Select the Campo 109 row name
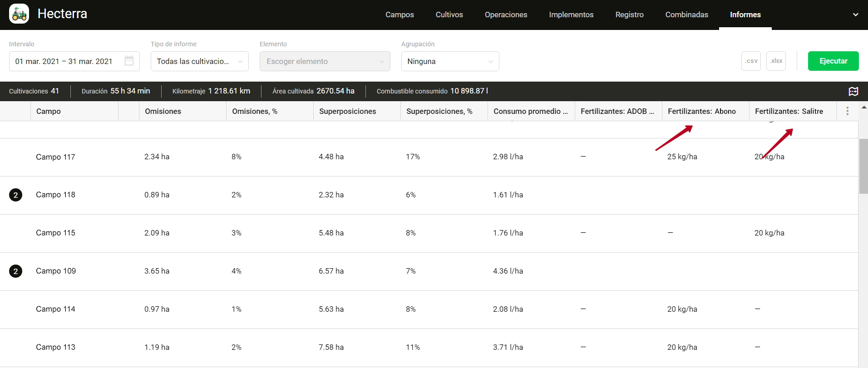This screenshot has height=368, width=868. 56,271
